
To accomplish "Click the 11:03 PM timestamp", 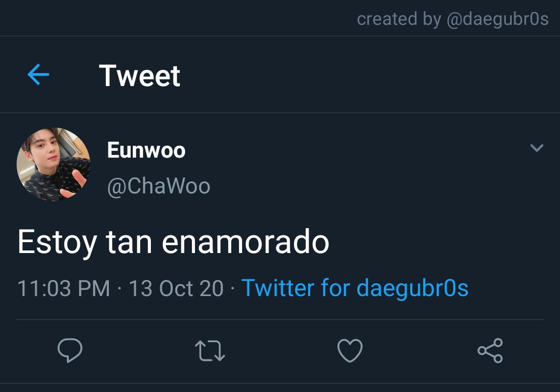I will click(x=64, y=288).
